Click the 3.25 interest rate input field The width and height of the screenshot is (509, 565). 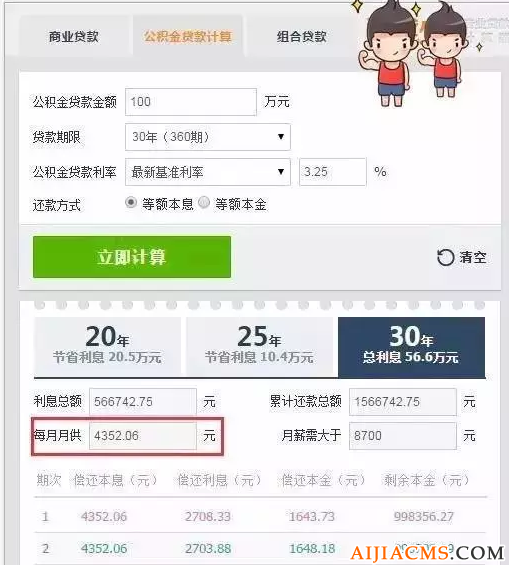click(332, 172)
